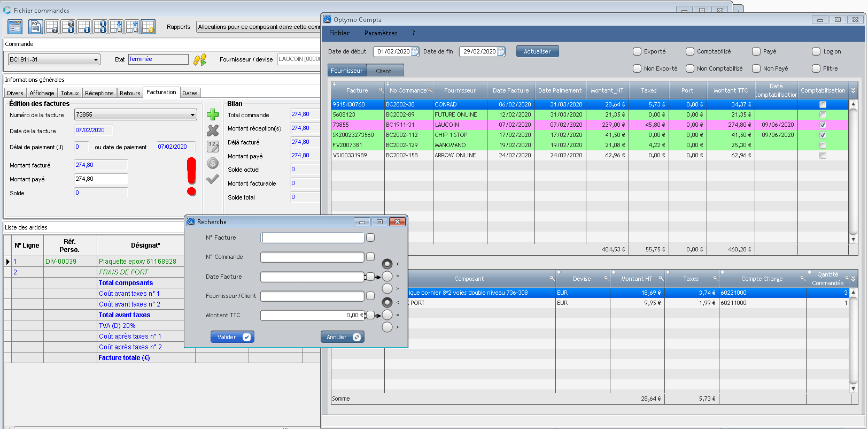Check the Non Comptabilisé option
The height and width of the screenshot is (429, 868).
click(690, 68)
